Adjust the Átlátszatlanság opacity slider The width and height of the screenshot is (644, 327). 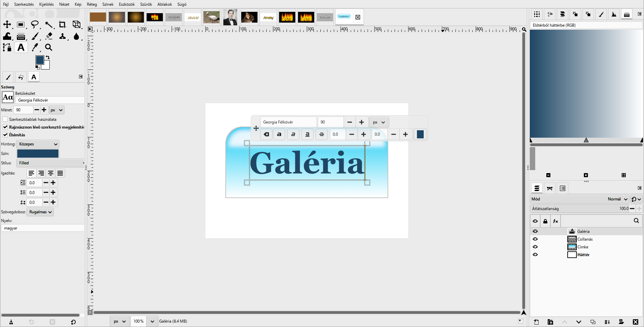[580, 209]
